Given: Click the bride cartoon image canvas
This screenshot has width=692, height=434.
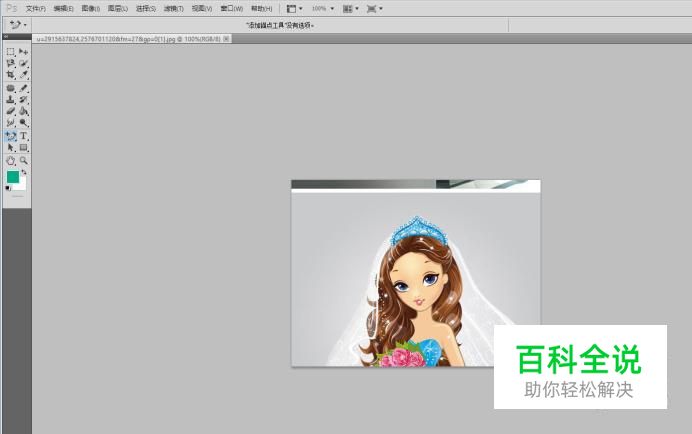Looking at the screenshot, I should [416, 273].
